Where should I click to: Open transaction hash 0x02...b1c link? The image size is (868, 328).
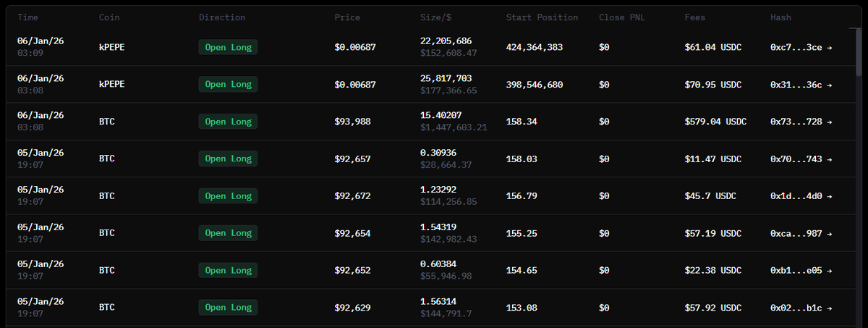click(801, 308)
